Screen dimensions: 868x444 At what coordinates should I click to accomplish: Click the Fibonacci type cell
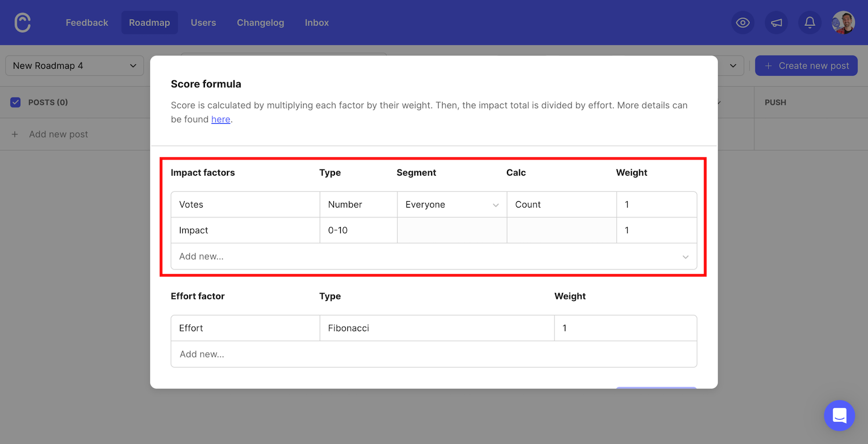click(x=437, y=328)
